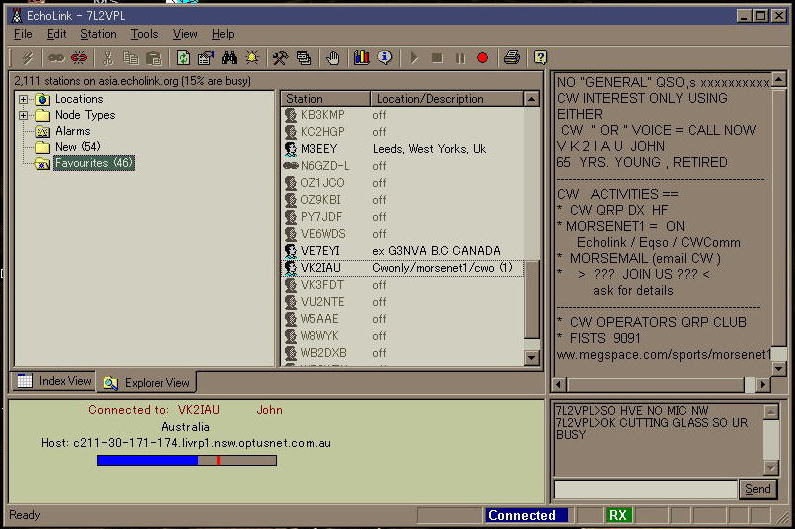Screen dimensions: 795x529
Task: Click the station list vertical scrollbar thumb
Action: pyautogui.click(x=531, y=300)
